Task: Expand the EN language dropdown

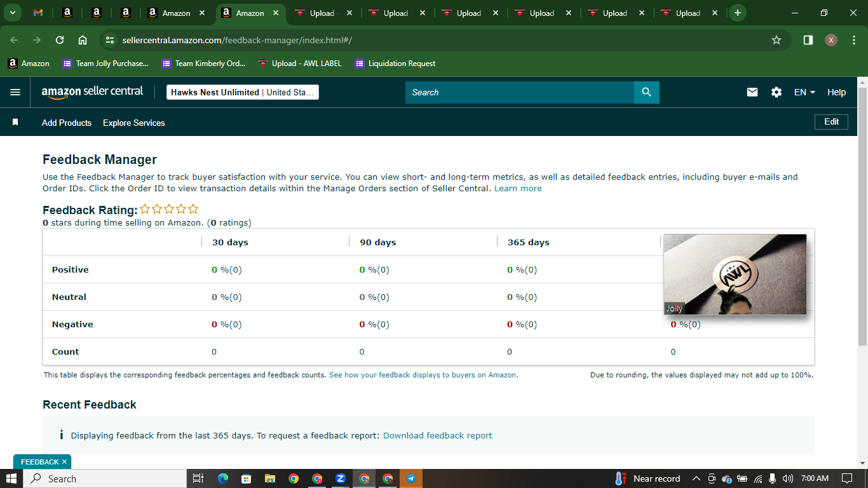Action: (804, 92)
